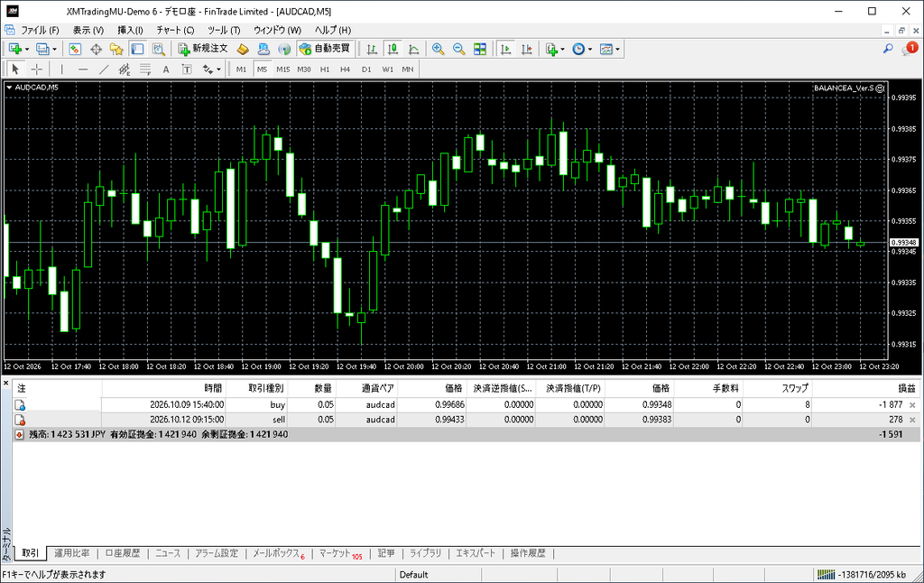Switch timeframe to M15
The height and width of the screenshot is (583, 924).
(282, 69)
